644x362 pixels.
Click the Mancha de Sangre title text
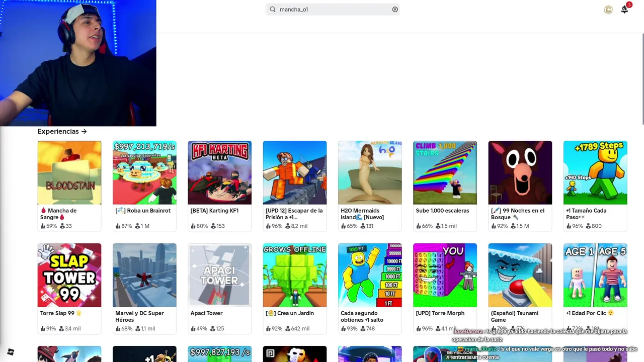[x=58, y=214]
